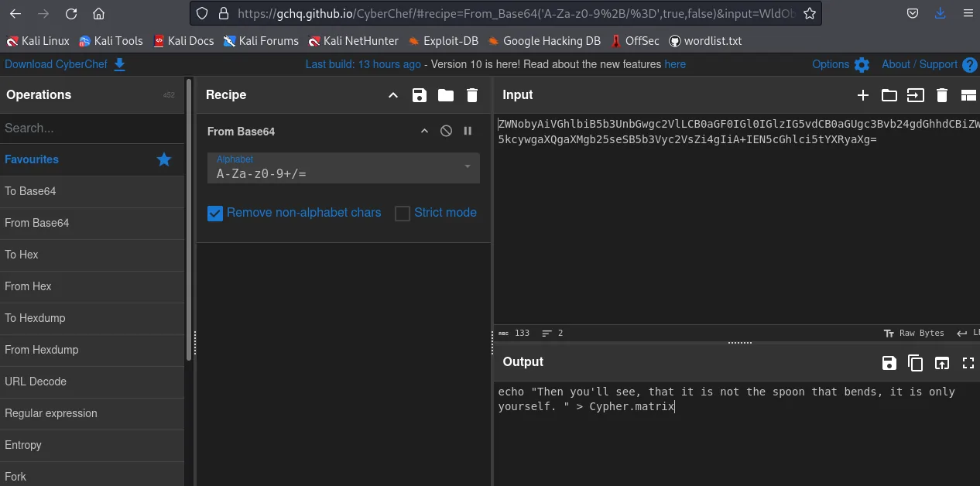Select the Regular expression operation
Image resolution: width=980 pixels, height=486 pixels.
tap(92, 413)
